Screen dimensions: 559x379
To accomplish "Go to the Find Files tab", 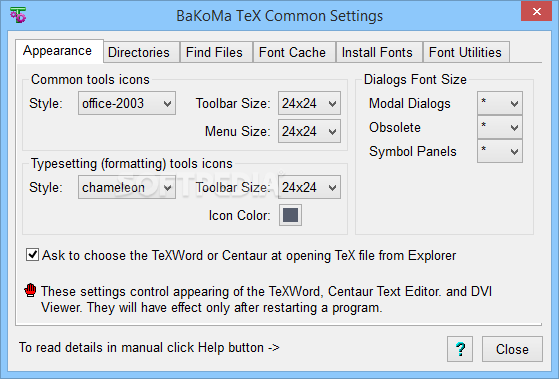I will [216, 52].
